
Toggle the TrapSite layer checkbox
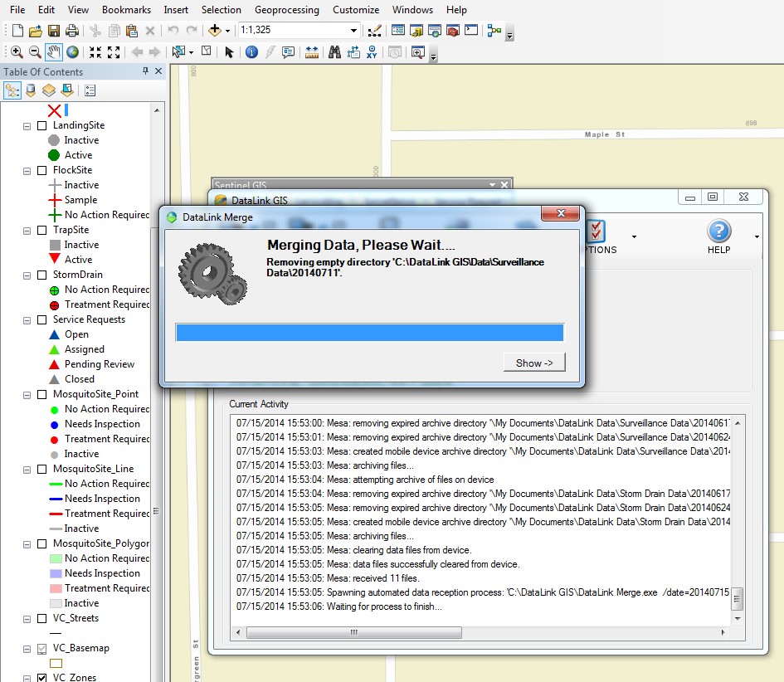[x=42, y=231]
